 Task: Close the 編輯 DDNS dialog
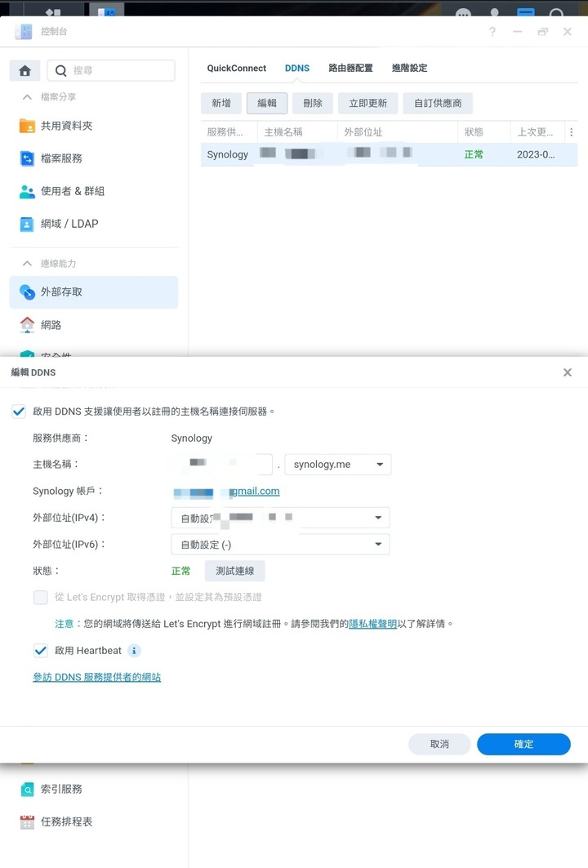568,372
